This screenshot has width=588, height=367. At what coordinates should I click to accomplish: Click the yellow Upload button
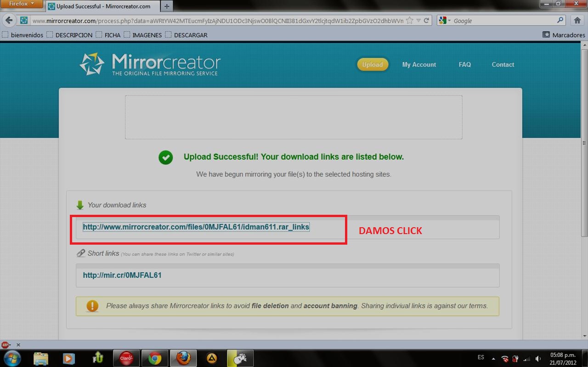(x=373, y=64)
